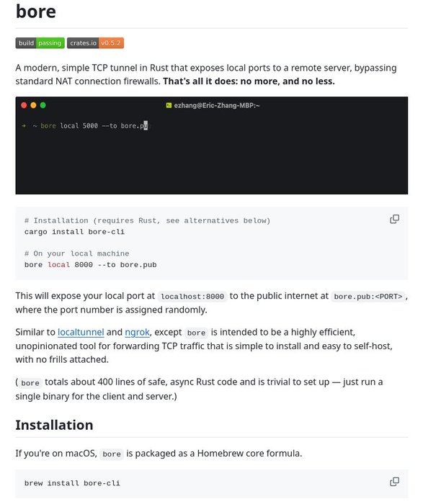Copy the cargo install code block
Screen dimensions: 423x504
(394, 219)
